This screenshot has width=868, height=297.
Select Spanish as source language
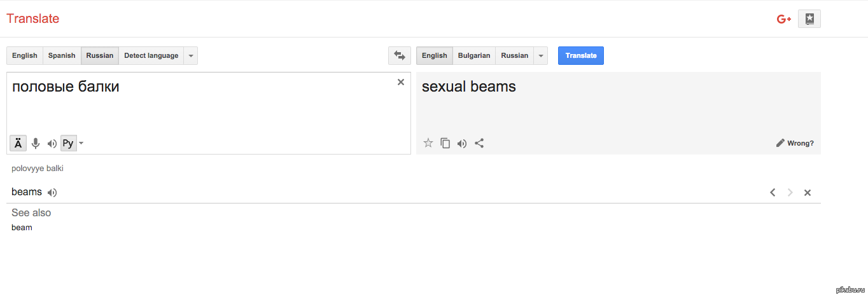pos(62,56)
